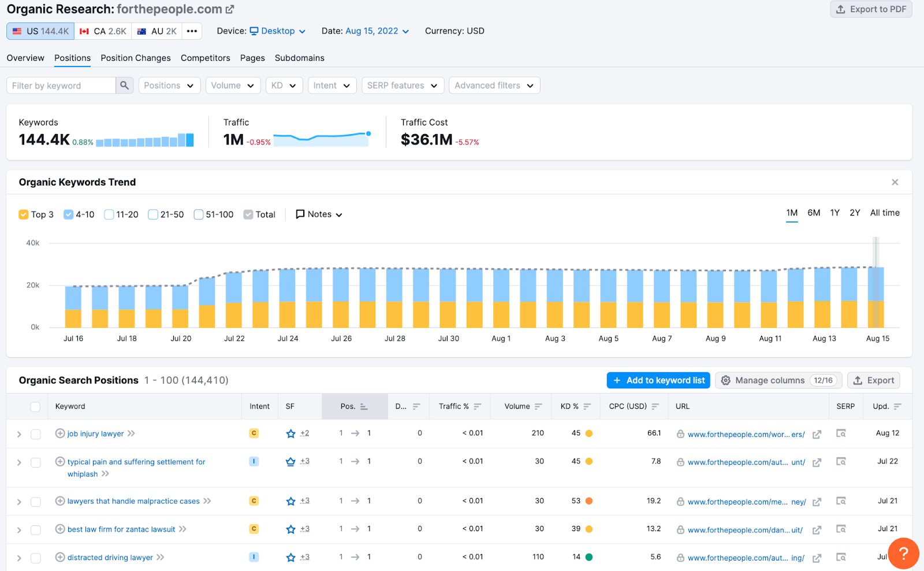Toggle 4-10 series checkbox
This screenshot has width=924, height=571.
(x=68, y=214)
